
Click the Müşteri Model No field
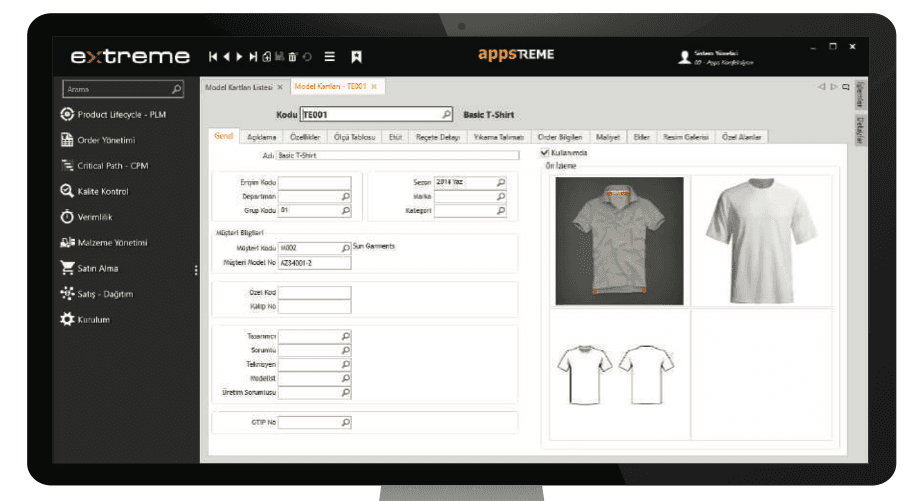click(315, 262)
